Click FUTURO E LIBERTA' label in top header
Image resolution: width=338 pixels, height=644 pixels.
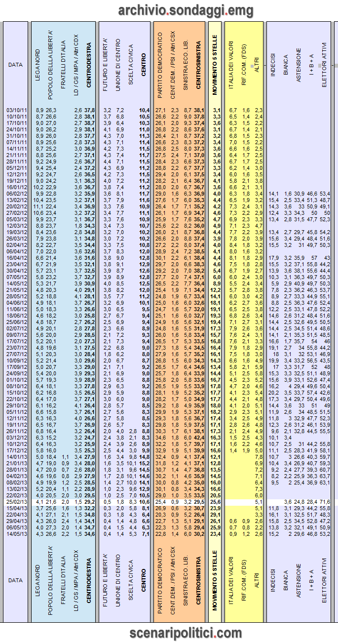click(106, 66)
